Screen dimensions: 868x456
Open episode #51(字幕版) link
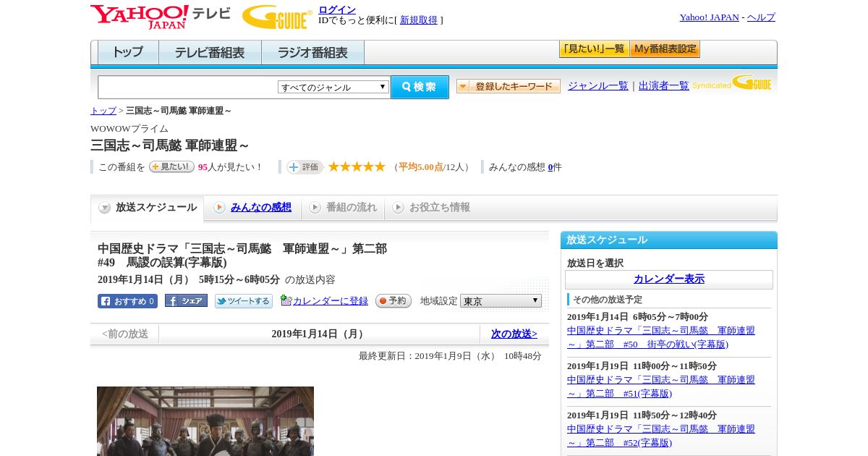(x=660, y=387)
